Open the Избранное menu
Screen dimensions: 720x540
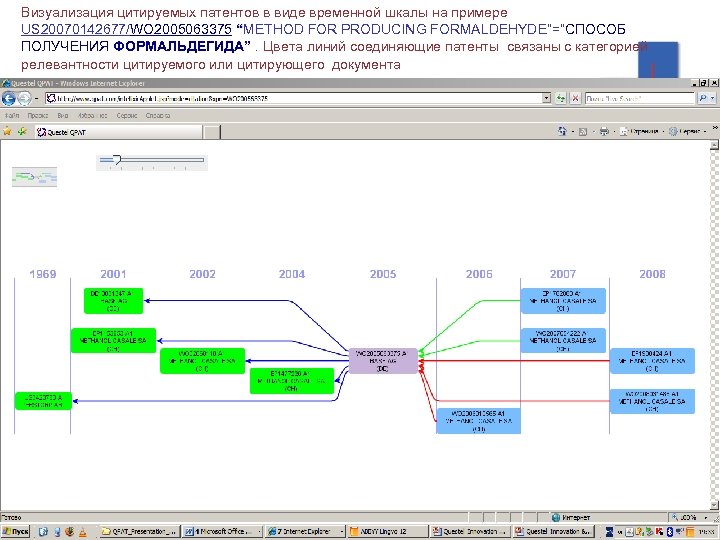coord(92,115)
